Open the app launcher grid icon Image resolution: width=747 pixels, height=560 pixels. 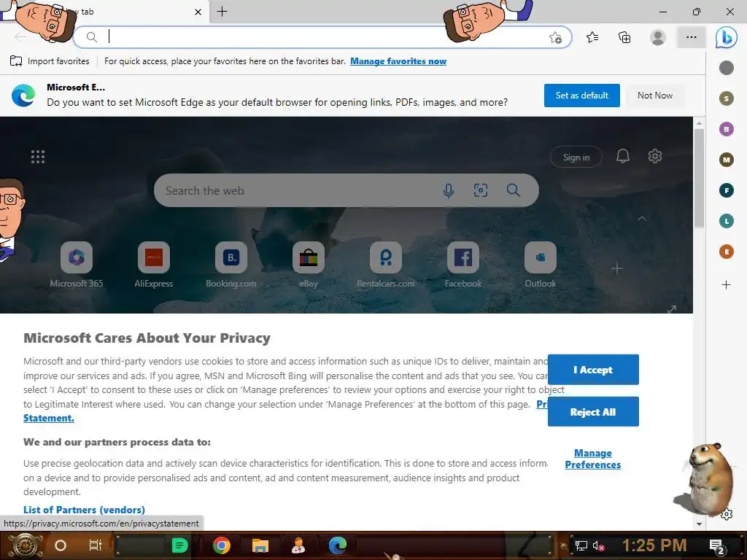pyautogui.click(x=38, y=157)
